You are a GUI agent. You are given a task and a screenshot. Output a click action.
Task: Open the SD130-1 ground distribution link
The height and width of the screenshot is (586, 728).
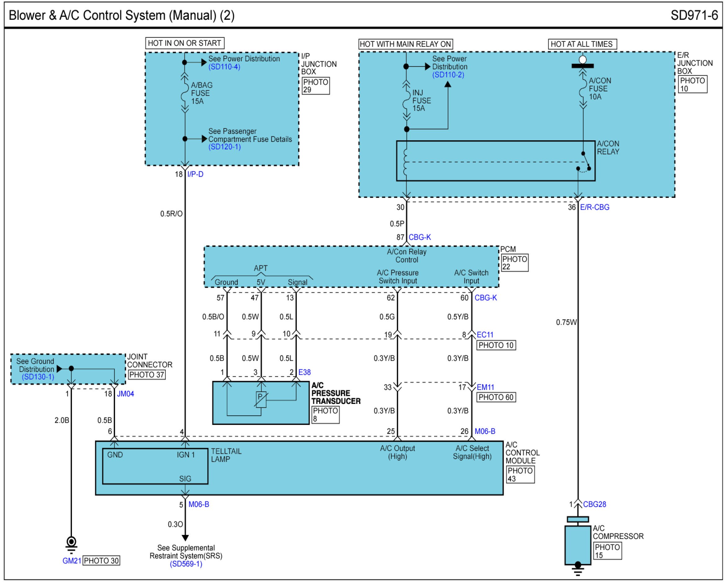tap(38, 377)
